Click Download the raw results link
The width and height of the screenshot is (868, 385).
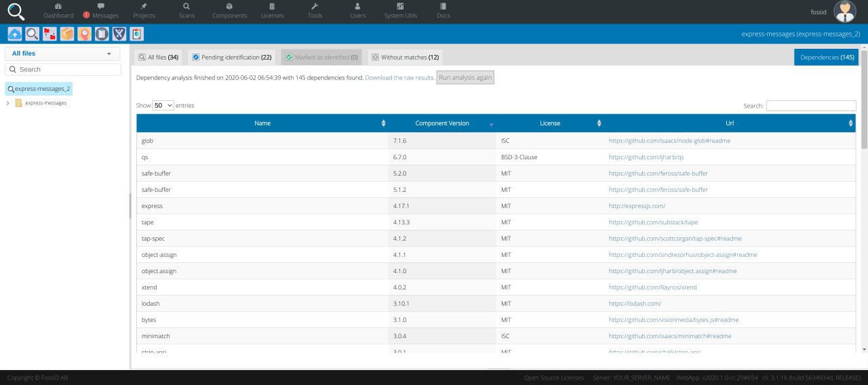[400, 77]
